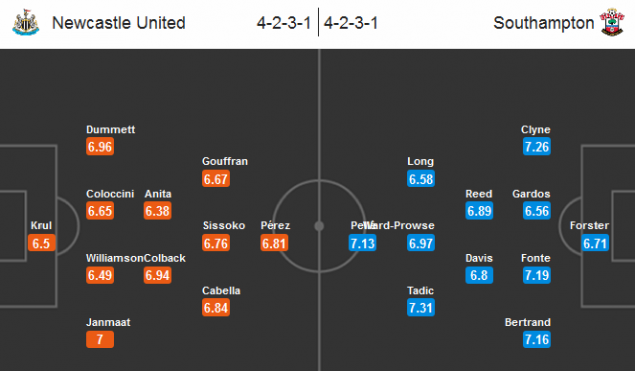Click Bertrand's 7.16 rating badge

[537, 339]
